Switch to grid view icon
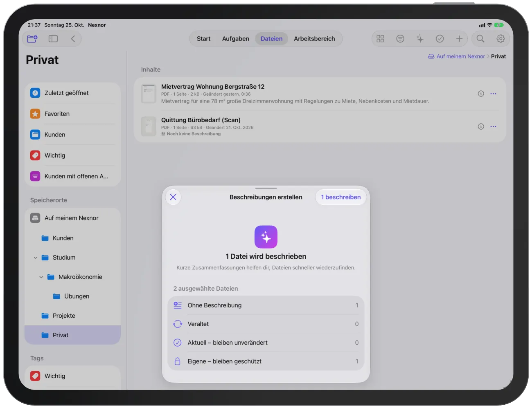The width and height of the screenshot is (532, 408). (x=380, y=39)
